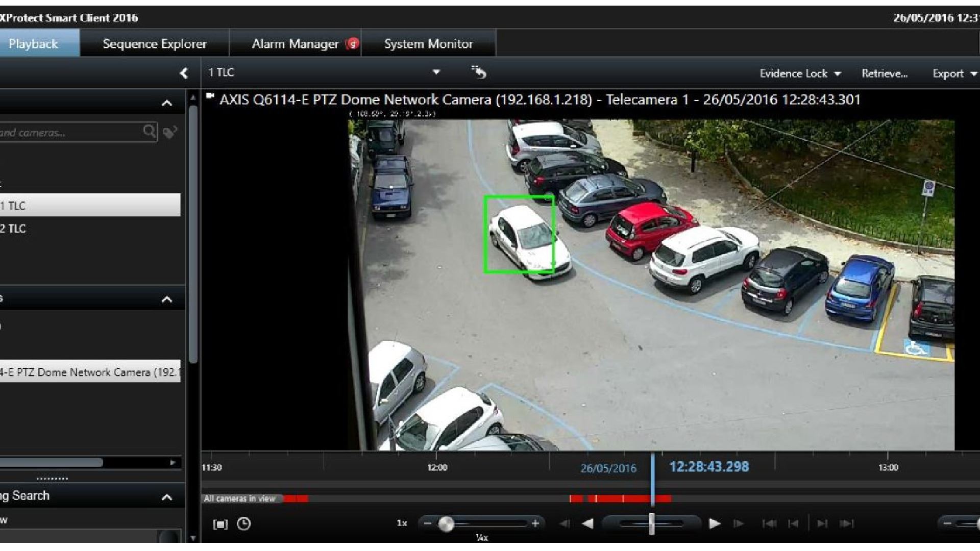Open the Sequence Explorer tab
The width and height of the screenshot is (980, 551).
click(155, 43)
